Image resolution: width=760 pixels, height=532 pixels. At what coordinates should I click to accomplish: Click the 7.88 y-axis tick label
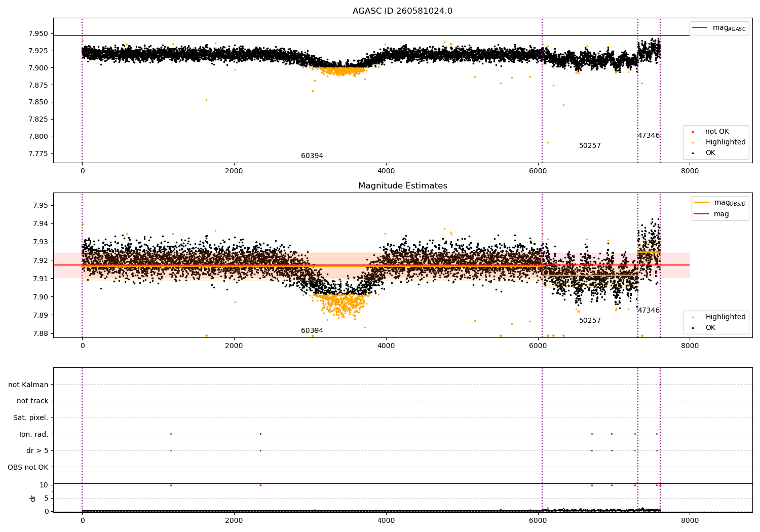tap(40, 333)
